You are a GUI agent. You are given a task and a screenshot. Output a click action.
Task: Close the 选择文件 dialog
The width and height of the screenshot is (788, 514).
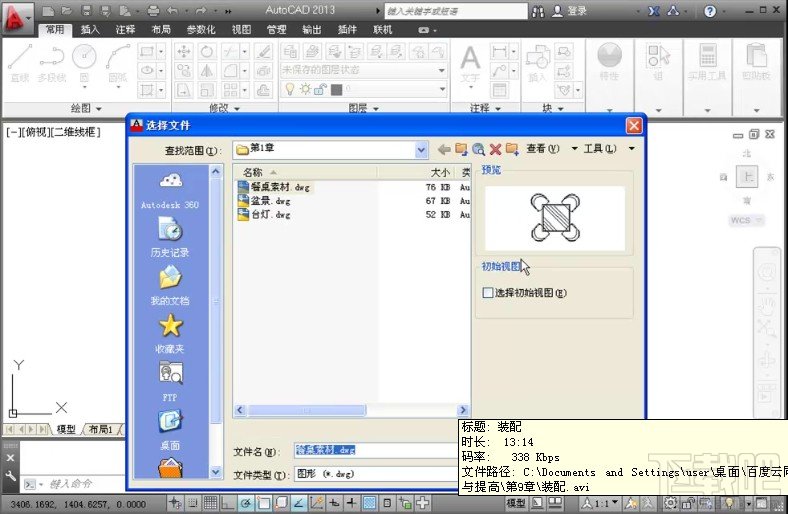pos(634,126)
